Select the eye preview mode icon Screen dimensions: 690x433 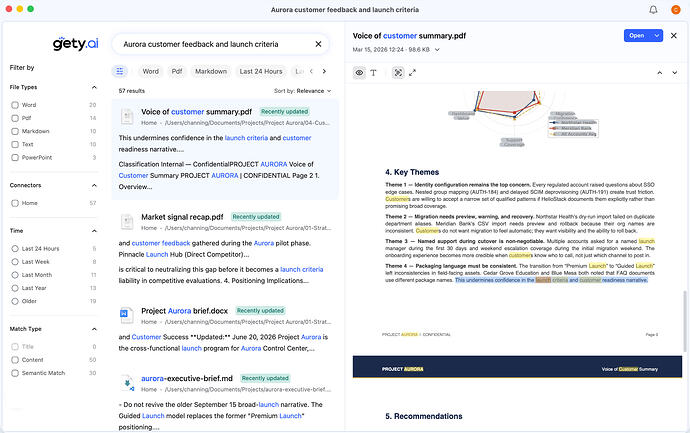coord(360,73)
